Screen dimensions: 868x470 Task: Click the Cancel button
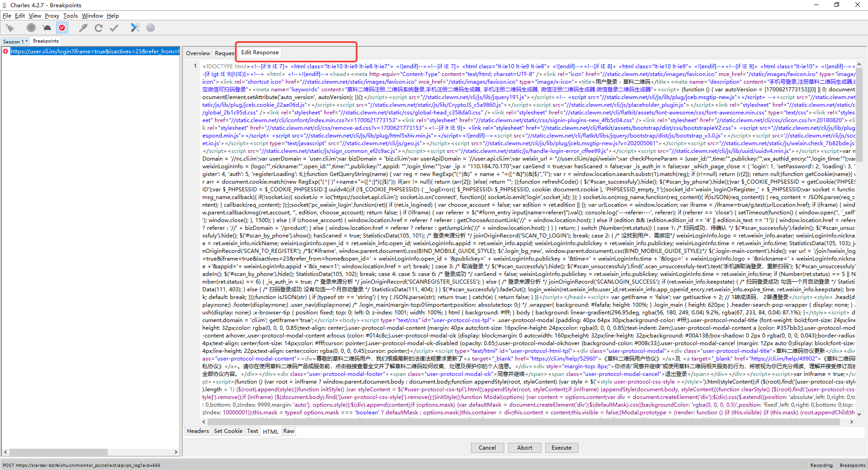pos(487,448)
